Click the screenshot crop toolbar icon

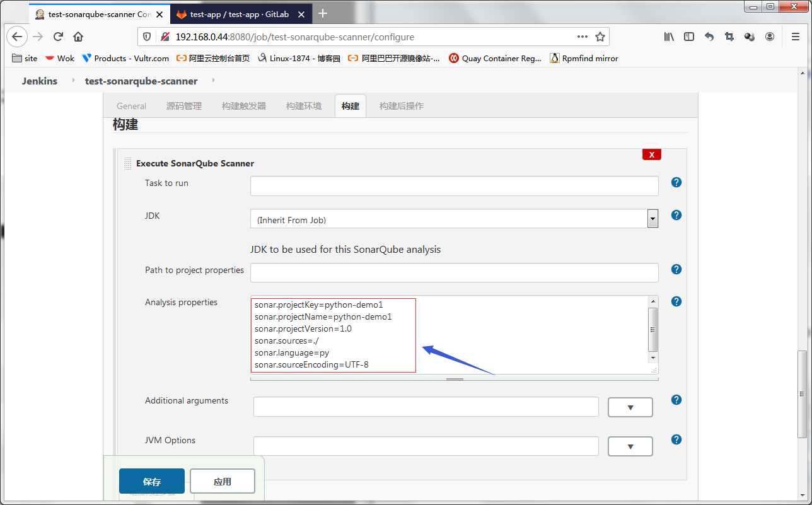[729, 37]
